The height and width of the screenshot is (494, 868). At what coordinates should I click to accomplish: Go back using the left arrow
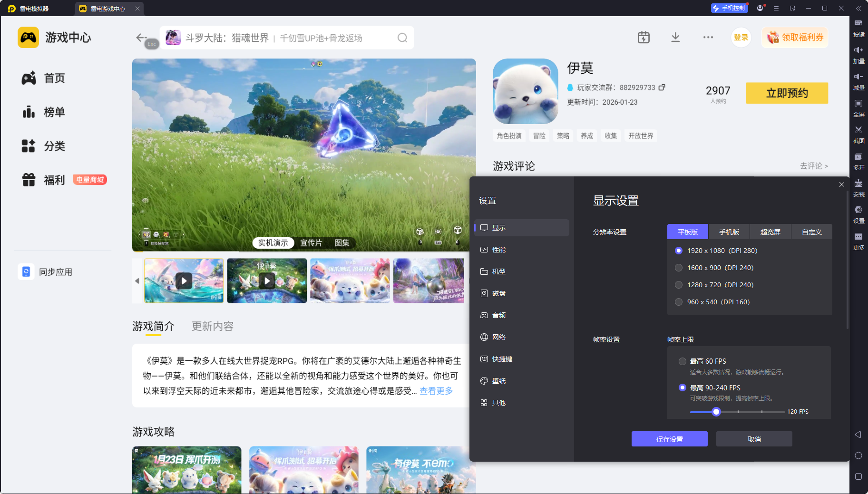click(x=141, y=37)
